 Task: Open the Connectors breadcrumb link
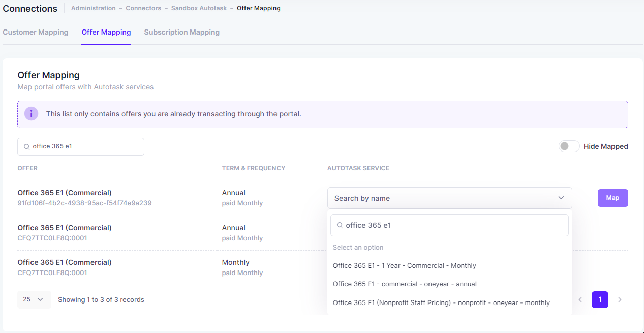pos(143,8)
